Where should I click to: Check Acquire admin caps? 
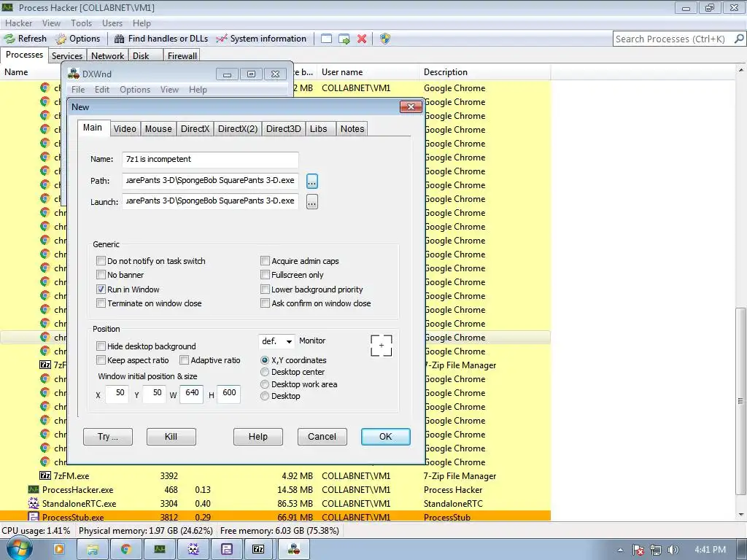pos(266,260)
